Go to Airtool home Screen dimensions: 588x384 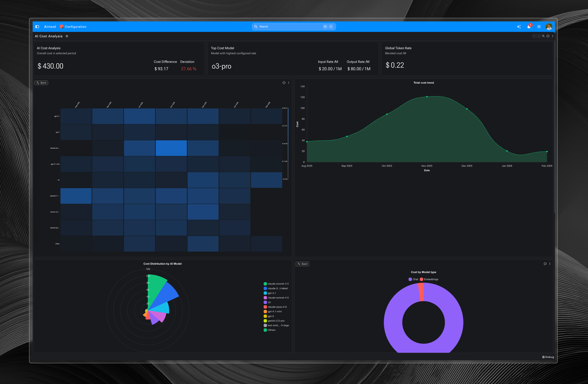[50, 27]
